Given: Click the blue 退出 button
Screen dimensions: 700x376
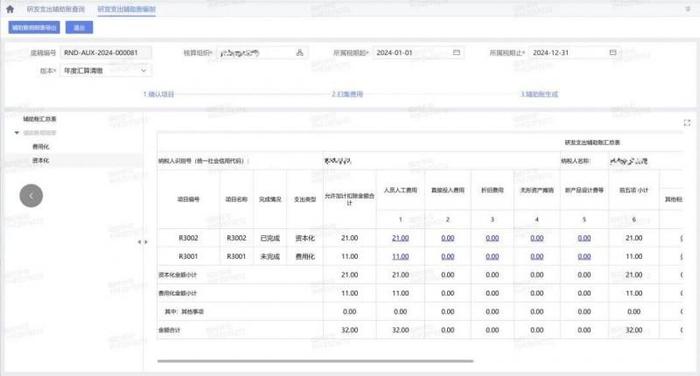Looking at the screenshot, I should [x=79, y=28].
